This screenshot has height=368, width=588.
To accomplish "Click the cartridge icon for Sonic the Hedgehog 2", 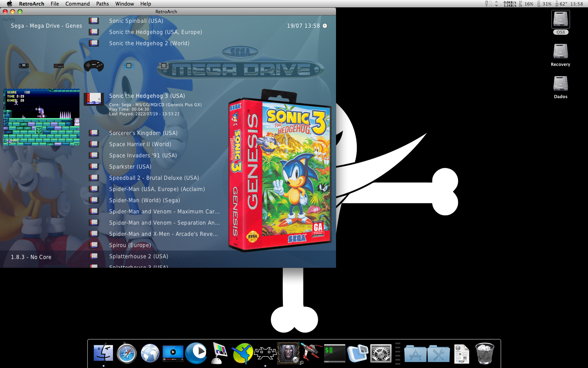I will point(93,43).
